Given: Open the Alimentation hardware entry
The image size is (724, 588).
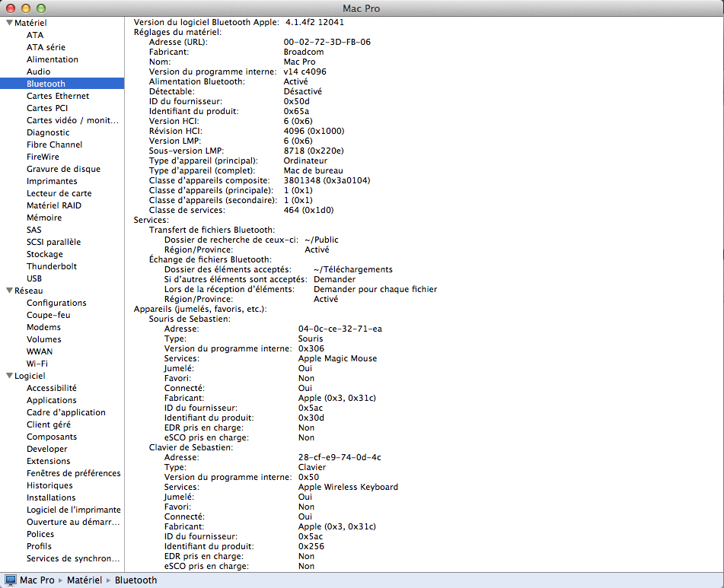Looking at the screenshot, I should pyautogui.click(x=53, y=59).
